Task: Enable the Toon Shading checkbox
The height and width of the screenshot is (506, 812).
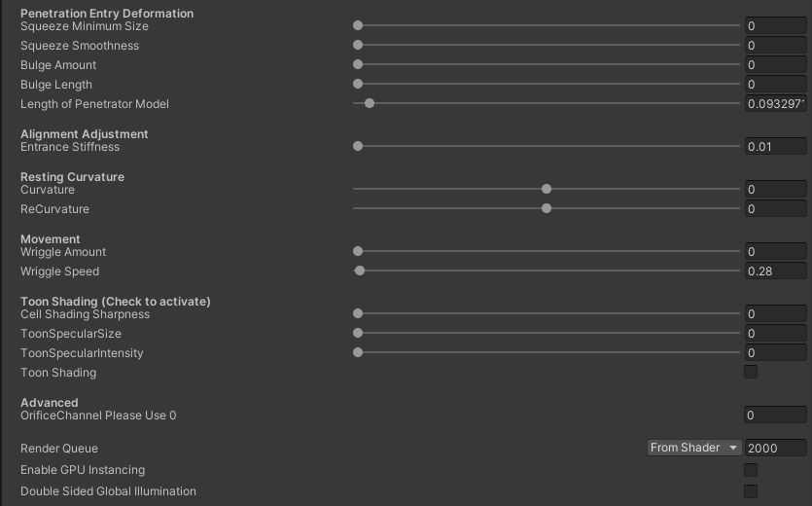Action: (750, 372)
